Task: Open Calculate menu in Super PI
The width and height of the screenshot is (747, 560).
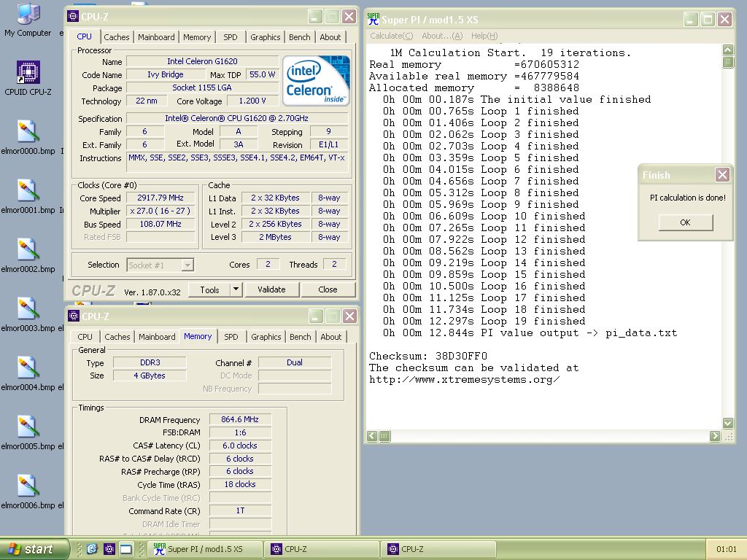Action: pyautogui.click(x=392, y=36)
